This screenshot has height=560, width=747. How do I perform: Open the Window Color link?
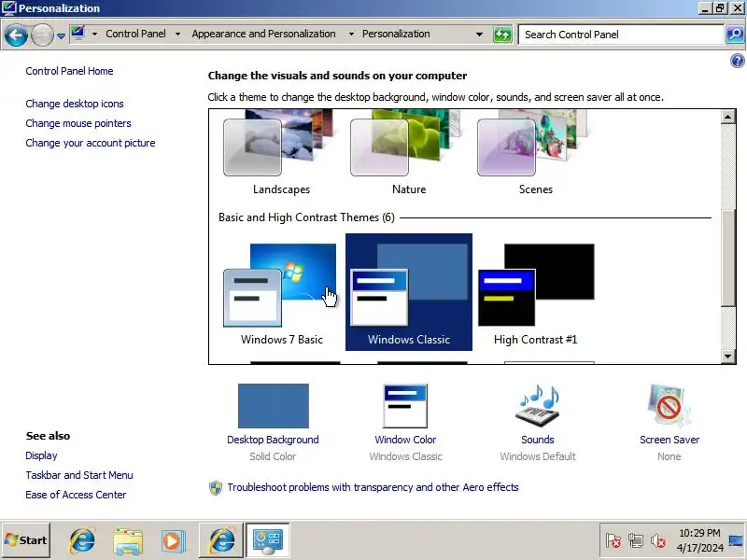click(x=405, y=440)
